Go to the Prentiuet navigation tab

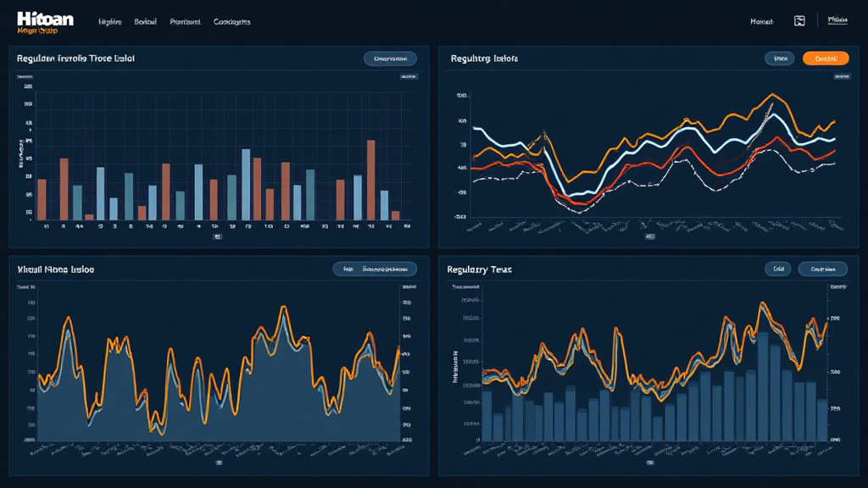(185, 22)
